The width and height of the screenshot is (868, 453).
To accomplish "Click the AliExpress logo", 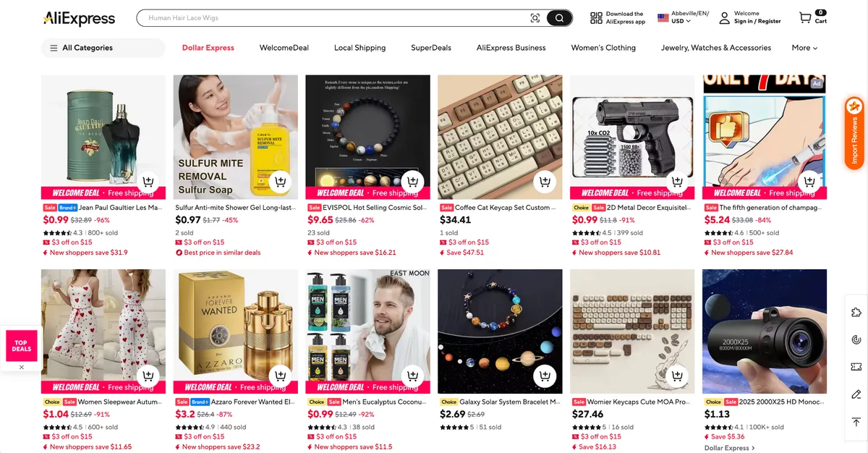I will click(x=79, y=19).
